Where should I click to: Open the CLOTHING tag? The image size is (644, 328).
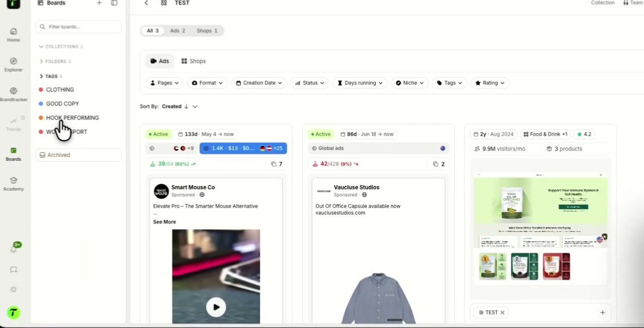[60, 90]
